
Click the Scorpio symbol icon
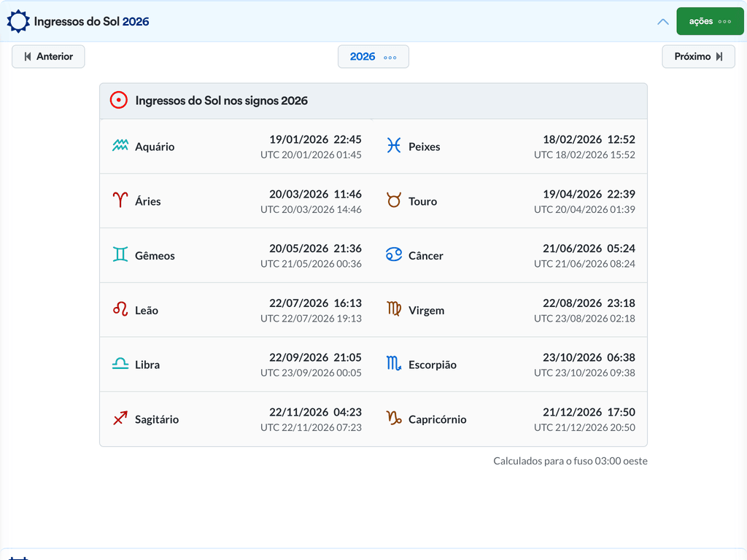pos(393,365)
